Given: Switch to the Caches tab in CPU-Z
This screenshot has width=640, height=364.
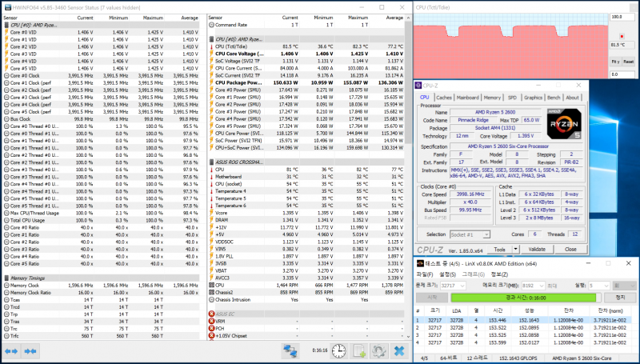Looking at the screenshot, I should pyautogui.click(x=444, y=98).
